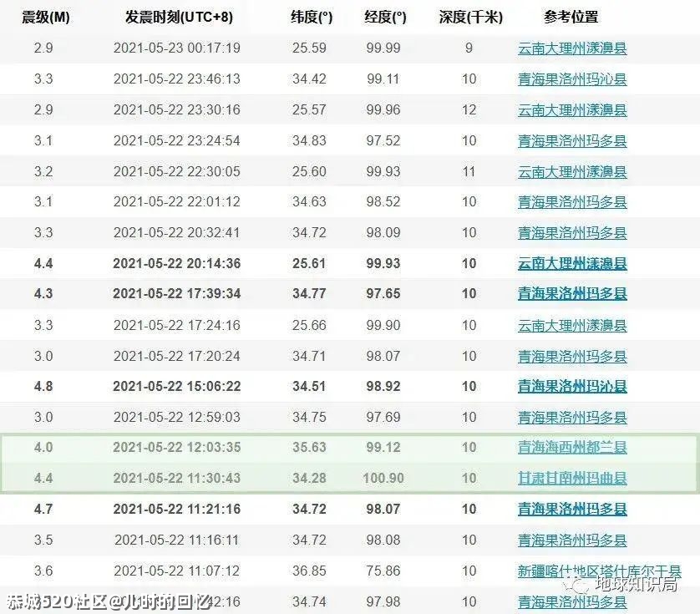Viewport: 700px width, 614px height.
Task: Click the longitude value 97.52
Action: [383, 140]
